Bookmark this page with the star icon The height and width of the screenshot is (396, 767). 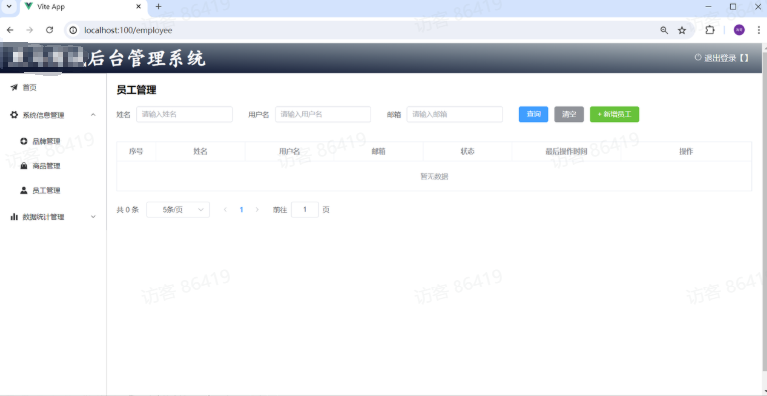tap(682, 30)
